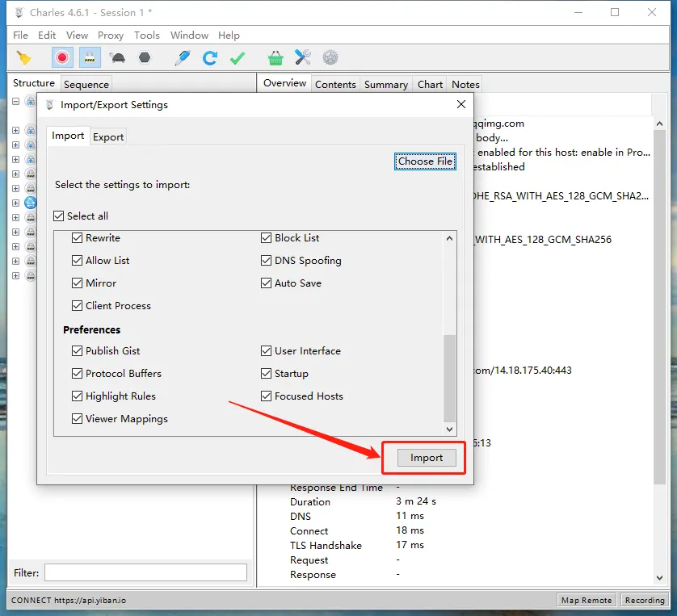Open Settings gear toolbar icon
The width and height of the screenshot is (677, 616).
(330, 58)
